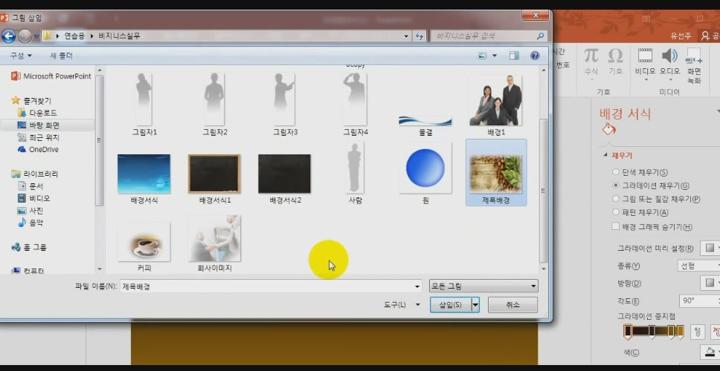Remove gradient stop button in 배경 서식
720x371 pixels.
[x=715, y=331]
